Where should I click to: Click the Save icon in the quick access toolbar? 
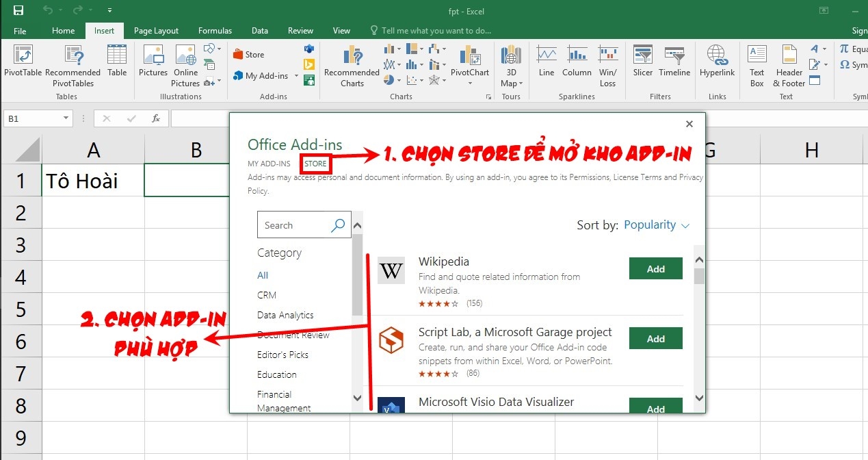click(18, 10)
